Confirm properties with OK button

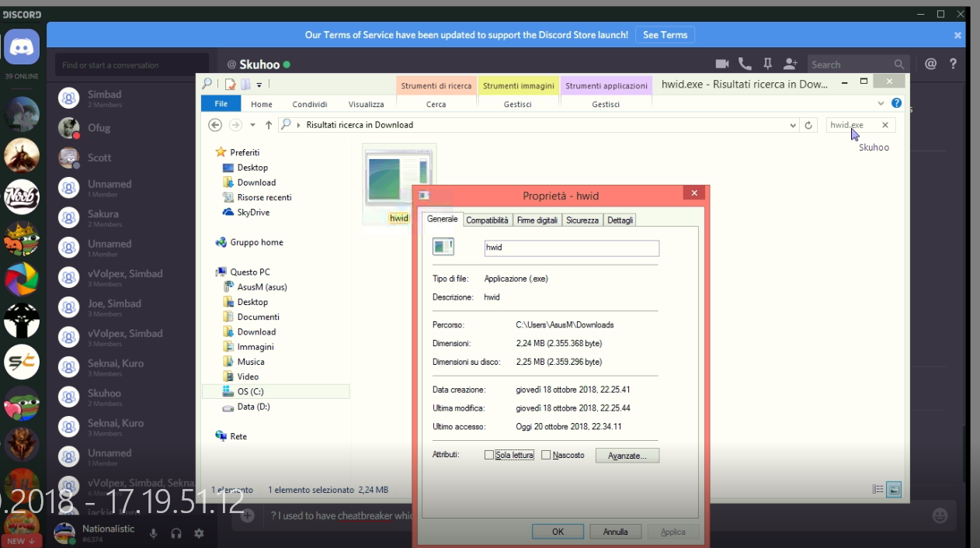[x=558, y=532]
